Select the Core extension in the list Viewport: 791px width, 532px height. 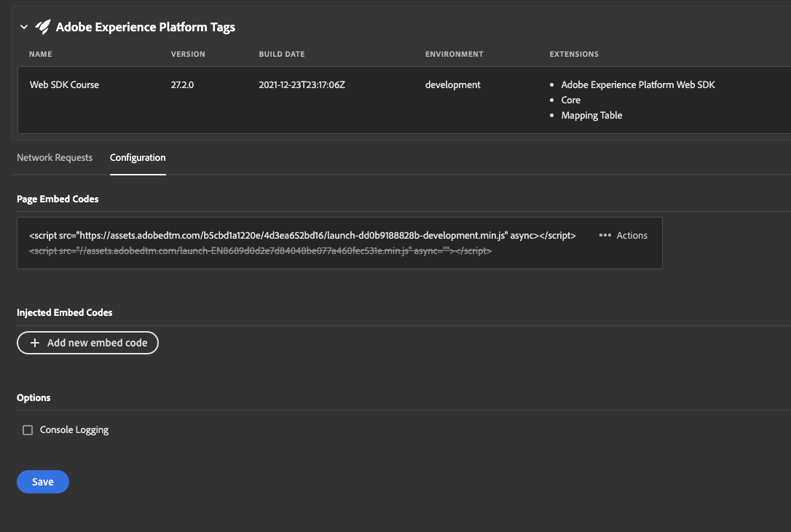pos(570,100)
